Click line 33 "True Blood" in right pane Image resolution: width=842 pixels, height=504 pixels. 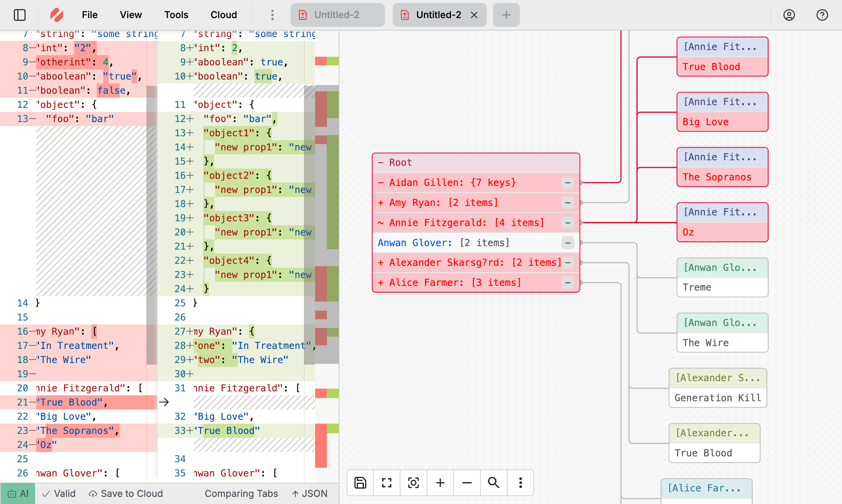(236, 430)
